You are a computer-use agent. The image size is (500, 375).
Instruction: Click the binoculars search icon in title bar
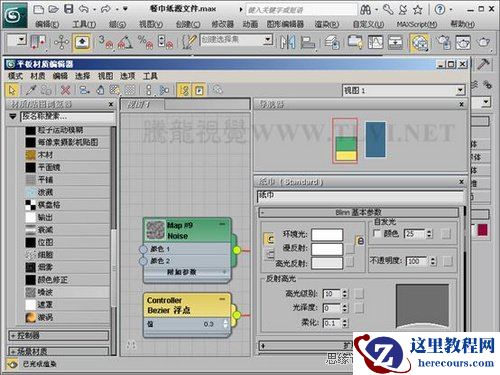(x=365, y=10)
